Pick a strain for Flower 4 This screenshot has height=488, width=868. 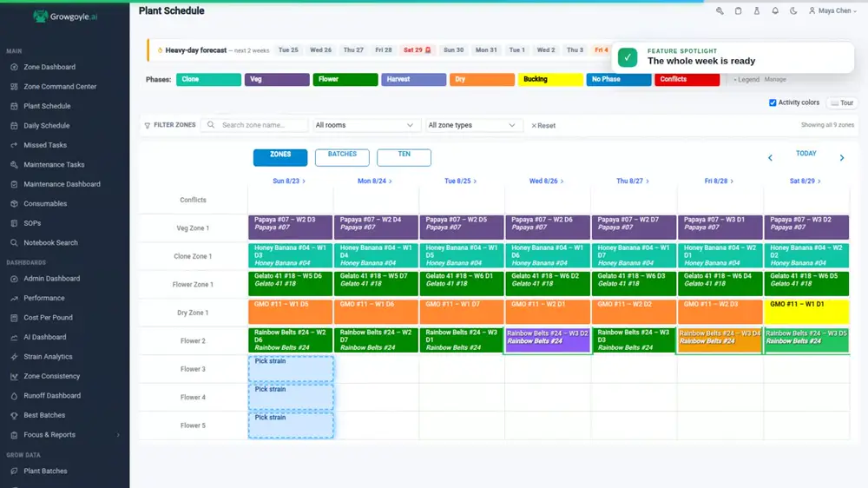pos(291,397)
